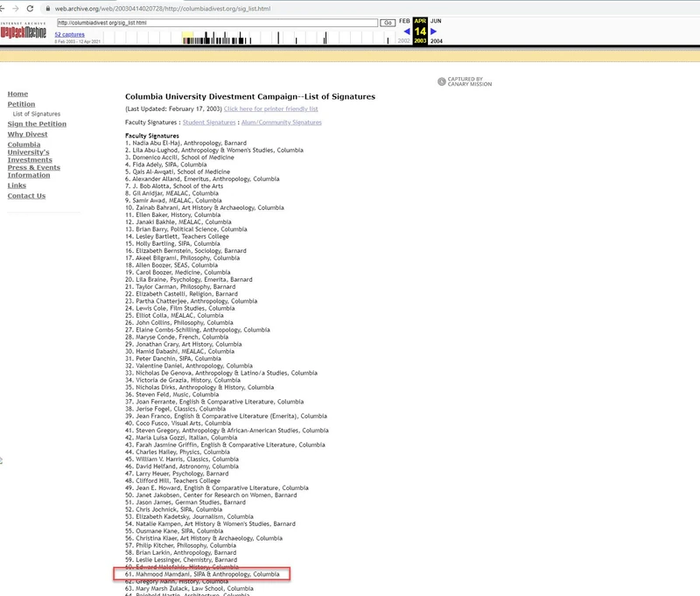Select FEB month in Wayback toolbar
Viewport: 700px width, 596px height.
404,21
